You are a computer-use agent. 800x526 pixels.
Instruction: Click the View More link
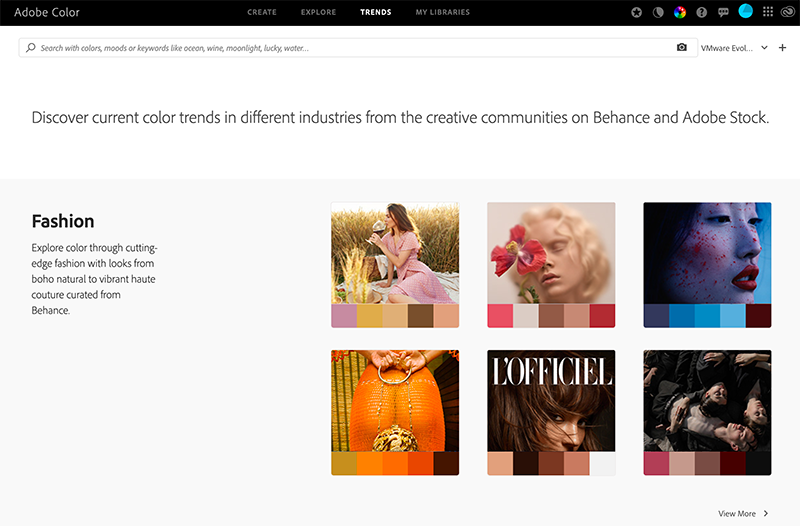coord(737,513)
